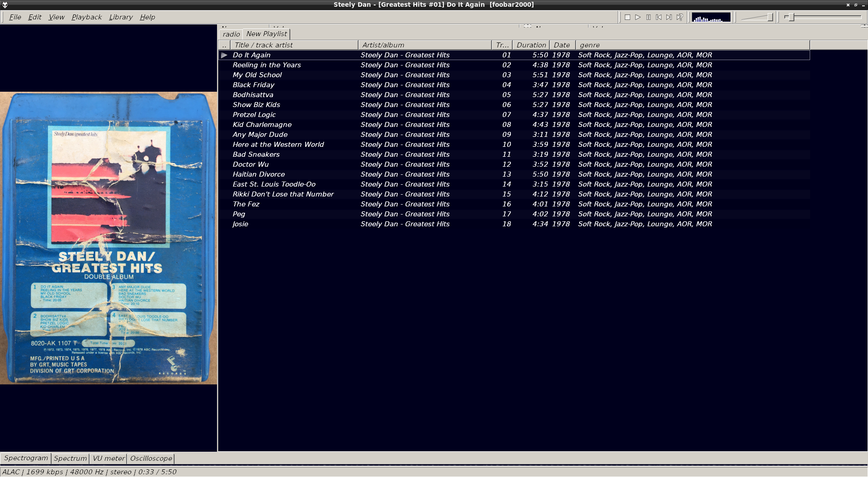Restore the foobar2000 window size
The height and width of the screenshot is (477, 868).
click(856, 5)
